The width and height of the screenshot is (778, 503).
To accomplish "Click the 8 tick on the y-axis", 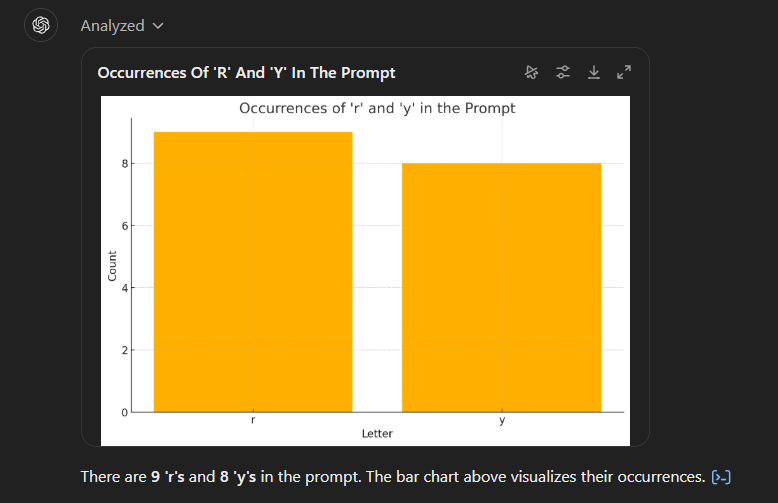I will [123, 163].
